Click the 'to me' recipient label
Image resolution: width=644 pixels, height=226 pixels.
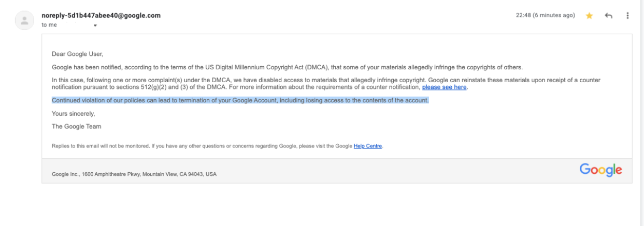pyautogui.click(x=49, y=25)
